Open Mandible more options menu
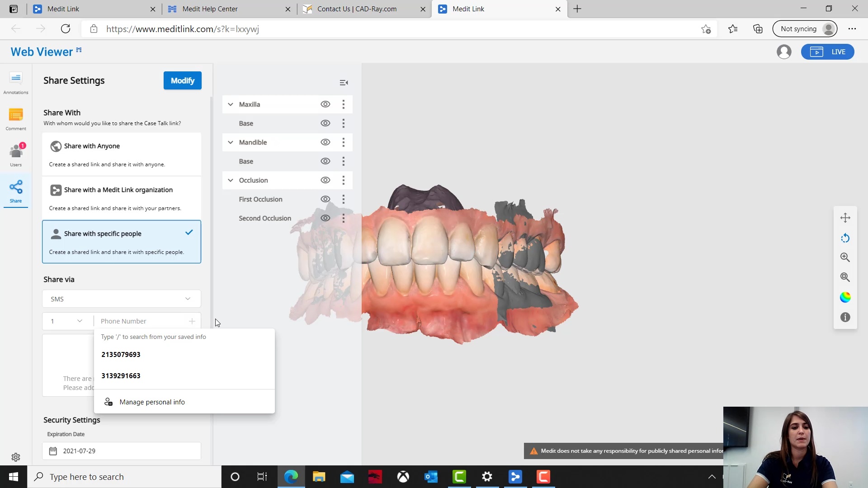The image size is (868, 488). point(344,142)
